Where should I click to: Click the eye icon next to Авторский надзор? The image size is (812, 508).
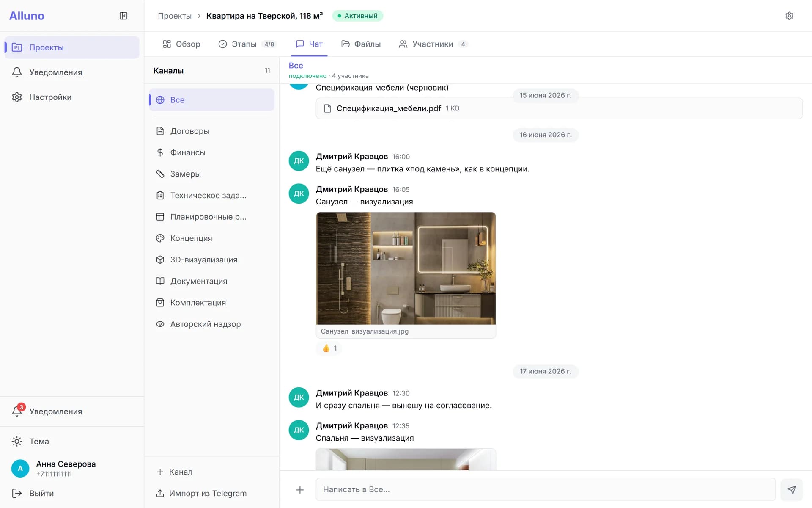click(x=160, y=324)
